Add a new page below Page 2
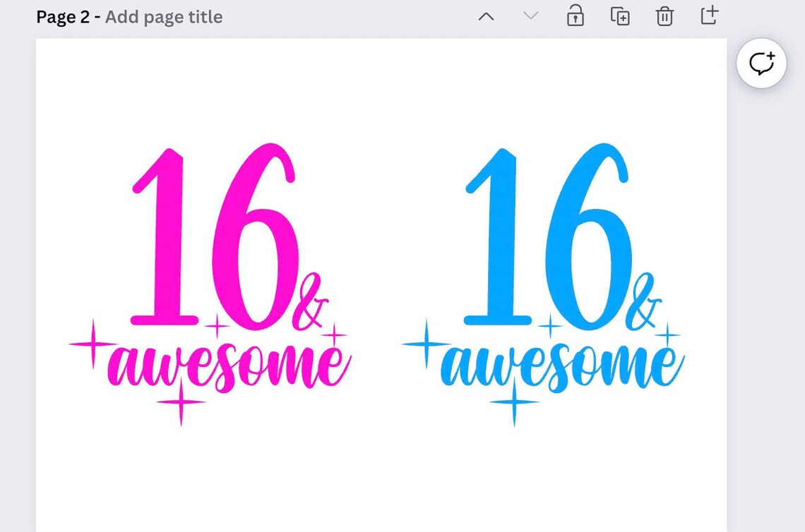Screen dimensions: 805x532 point(708,16)
